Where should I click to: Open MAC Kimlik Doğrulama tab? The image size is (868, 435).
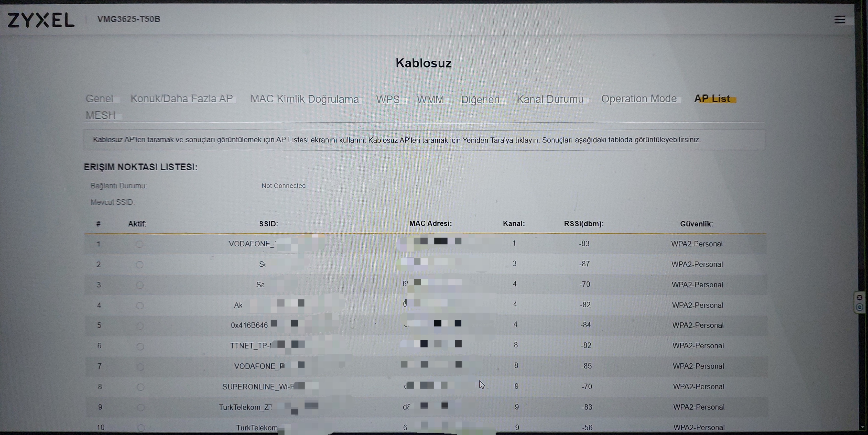tap(305, 99)
